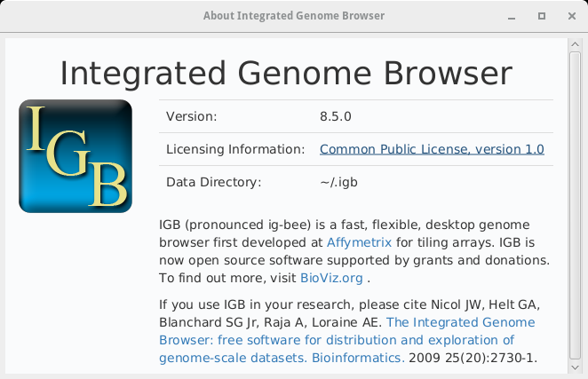
Task: Click the "Data Directory:" label
Action: 214,183
